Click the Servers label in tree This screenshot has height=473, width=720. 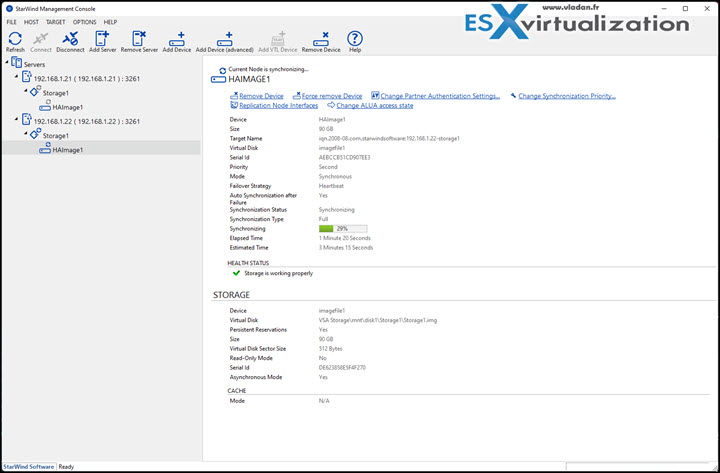[x=34, y=65]
